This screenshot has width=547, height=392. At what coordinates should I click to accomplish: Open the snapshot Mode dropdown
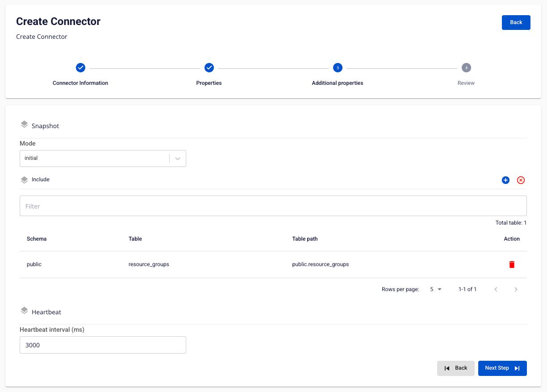(x=103, y=158)
